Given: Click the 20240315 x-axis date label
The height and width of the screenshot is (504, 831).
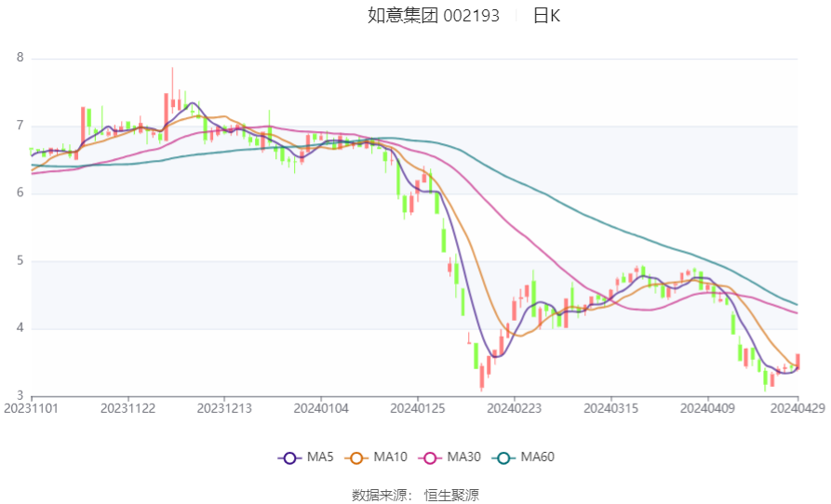Looking at the screenshot, I should [x=611, y=408].
